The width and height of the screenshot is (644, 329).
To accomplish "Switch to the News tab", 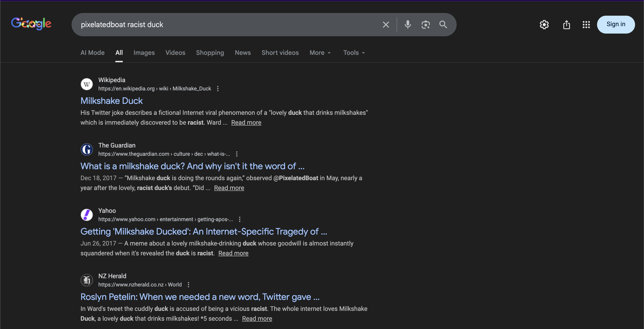I will [x=242, y=53].
